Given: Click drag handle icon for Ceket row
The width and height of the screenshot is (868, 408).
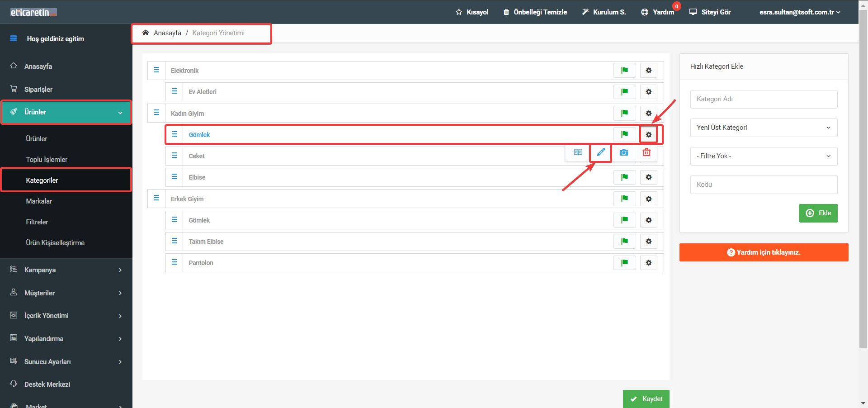Looking at the screenshot, I should pos(174,156).
